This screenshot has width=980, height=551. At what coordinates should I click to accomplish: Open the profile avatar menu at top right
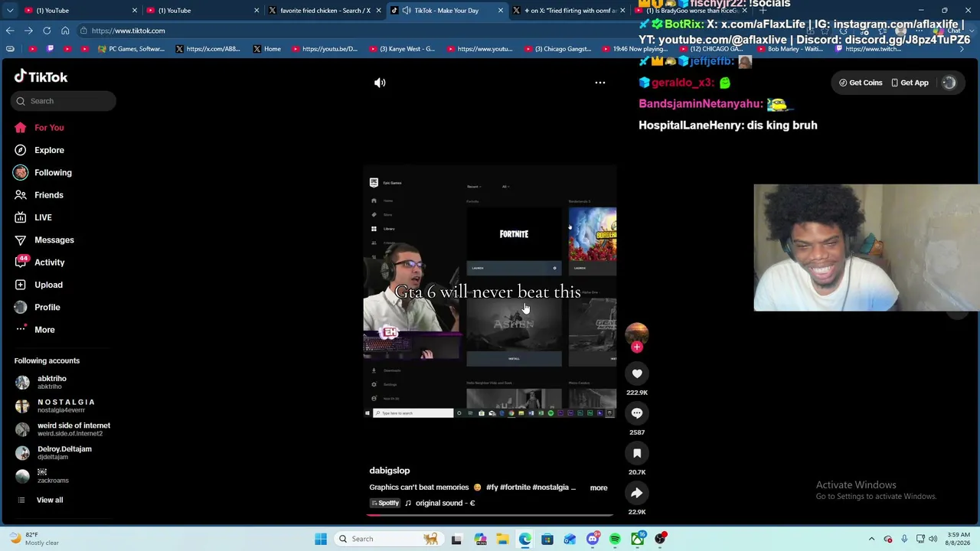click(949, 83)
